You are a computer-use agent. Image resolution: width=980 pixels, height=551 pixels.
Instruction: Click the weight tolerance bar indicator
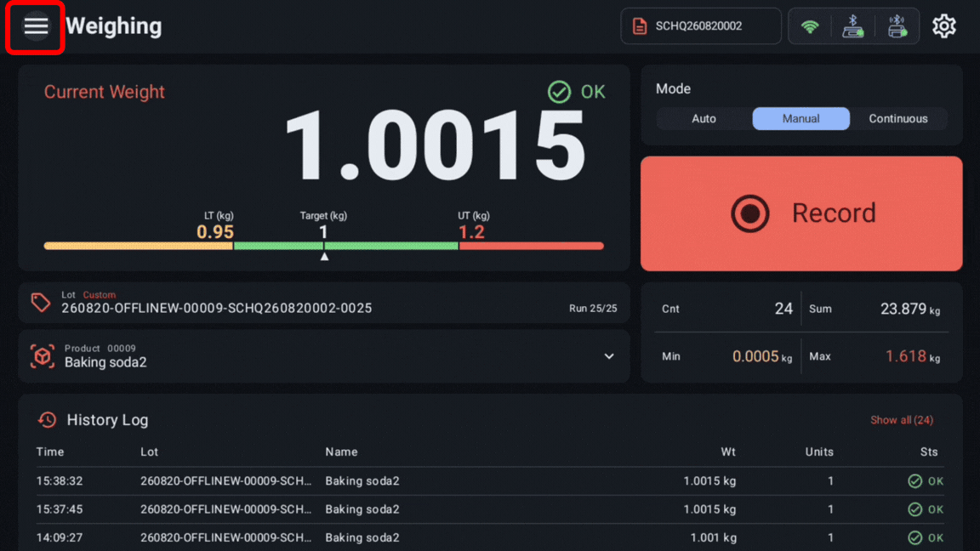coord(324,246)
